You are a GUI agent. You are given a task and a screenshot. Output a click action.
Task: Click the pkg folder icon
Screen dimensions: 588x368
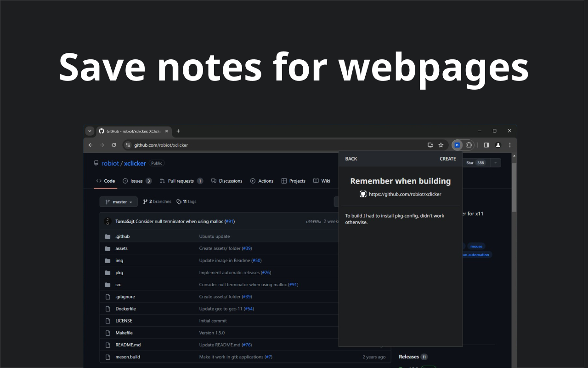[107, 272]
